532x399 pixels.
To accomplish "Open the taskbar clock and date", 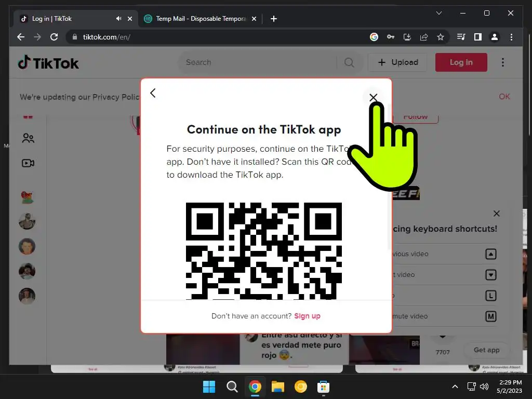I will point(510,387).
